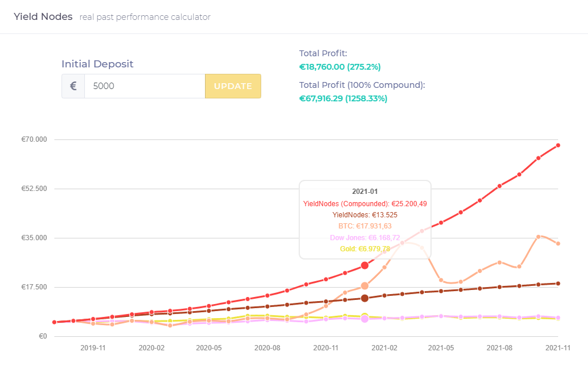Click 'real past performance calculator' subtitle
The image size is (588, 372).
coord(145,17)
